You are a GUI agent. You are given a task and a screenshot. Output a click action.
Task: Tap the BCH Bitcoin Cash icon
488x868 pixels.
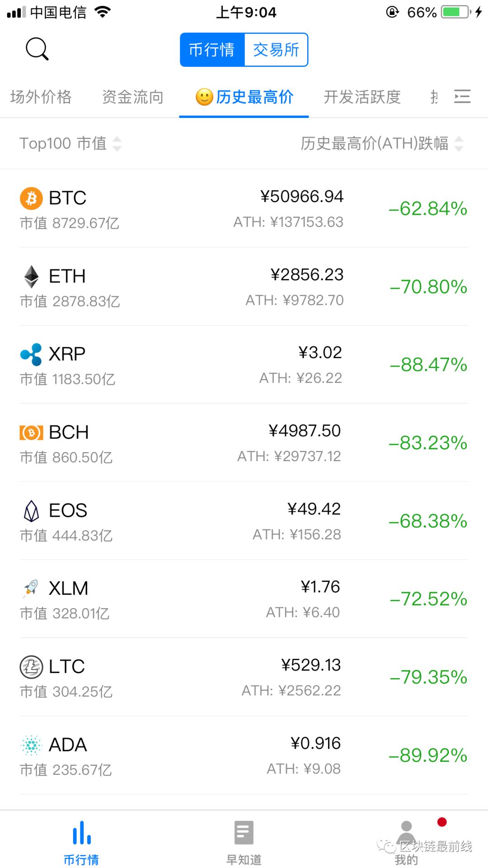tap(31, 433)
